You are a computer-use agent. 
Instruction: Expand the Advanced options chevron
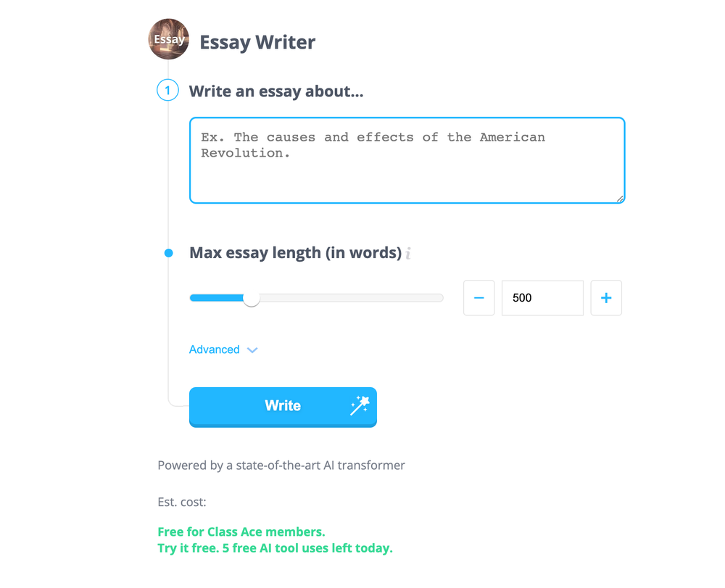(252, 350)
